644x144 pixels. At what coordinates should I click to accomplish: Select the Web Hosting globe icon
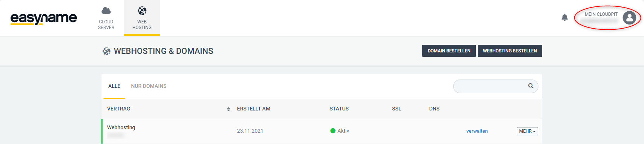(x=142, y=11)
